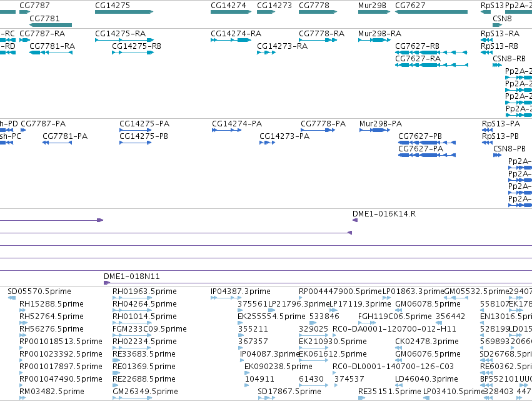
Task: Click the CG7627-RB transcript label
Action: (x=418, y=46)
